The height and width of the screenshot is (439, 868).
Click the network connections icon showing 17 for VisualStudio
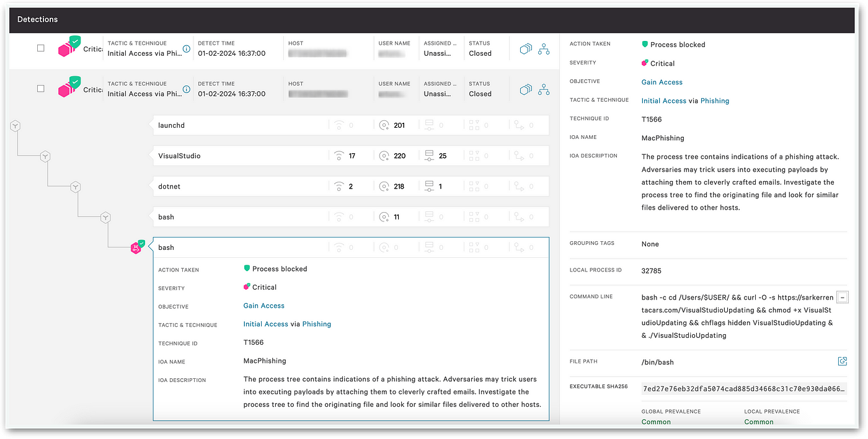pyautogui.click(x=339, y=156)
